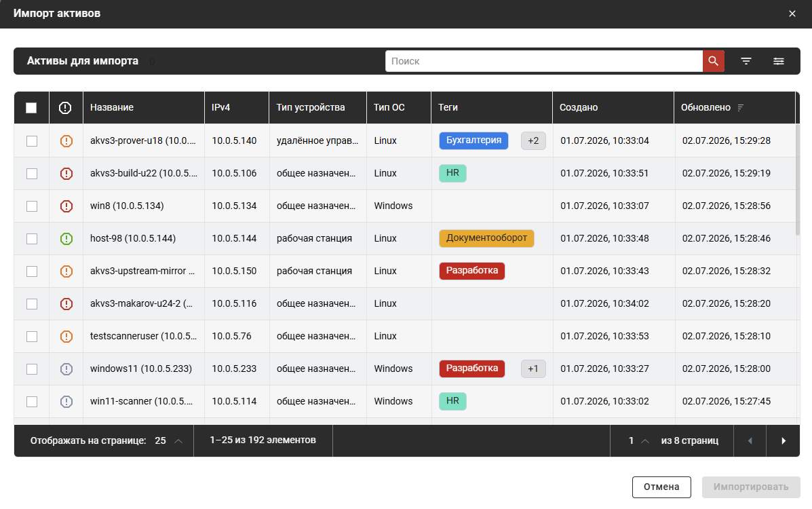This screenshot has width=812, height=509.
Task: Open the page number dropdown
Action: tap(638, 441)
